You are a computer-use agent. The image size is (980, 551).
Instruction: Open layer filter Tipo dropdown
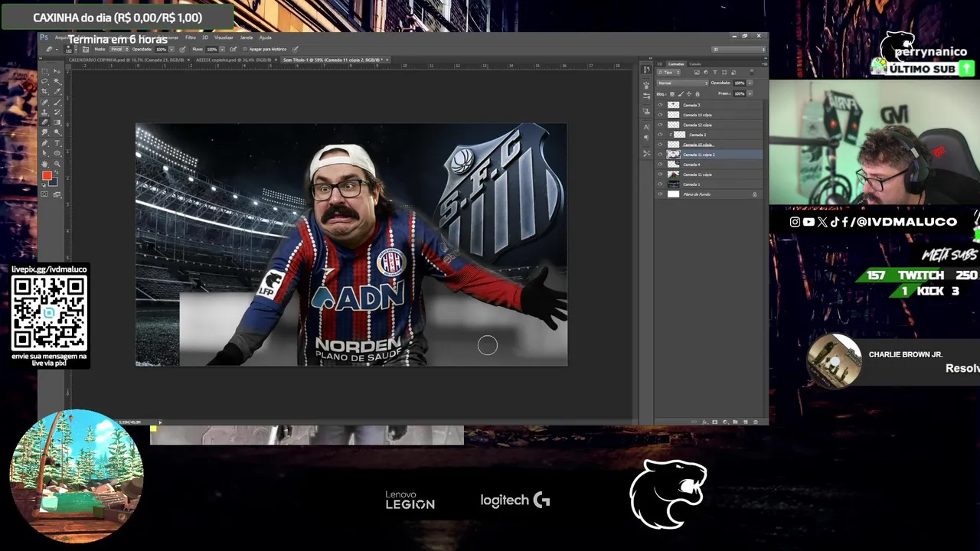pos(669,73)
